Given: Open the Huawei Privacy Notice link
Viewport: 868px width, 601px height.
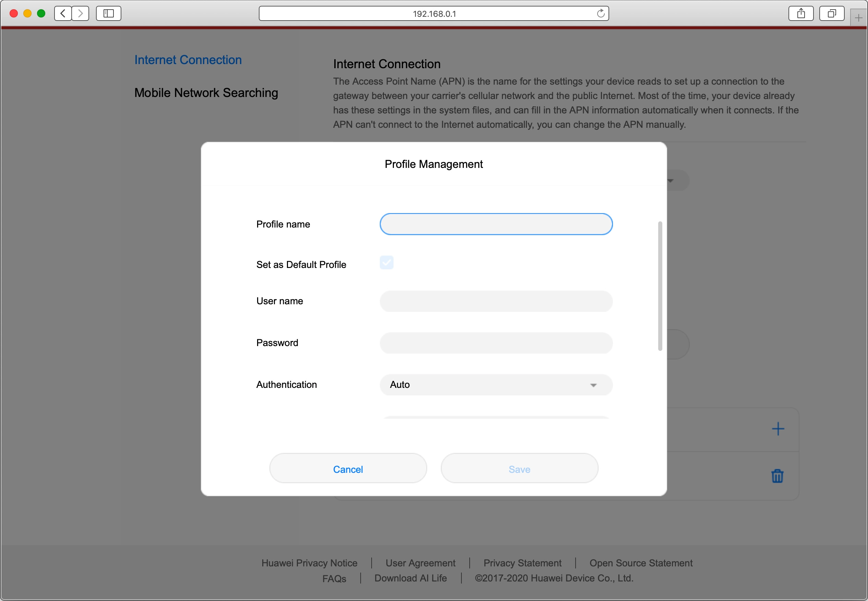Looking at the screenshot, I should 309,563.
